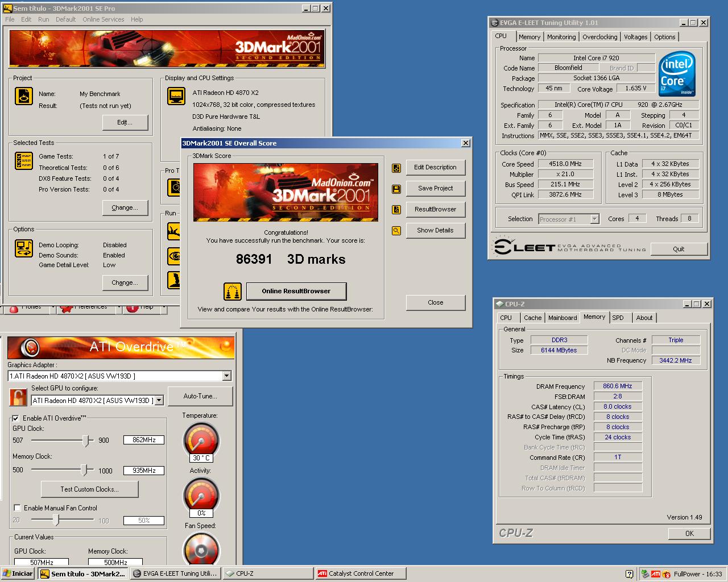Switch to Mainboard tab in CPU-Z
728x582 pixels.
(x=562, y=318)
